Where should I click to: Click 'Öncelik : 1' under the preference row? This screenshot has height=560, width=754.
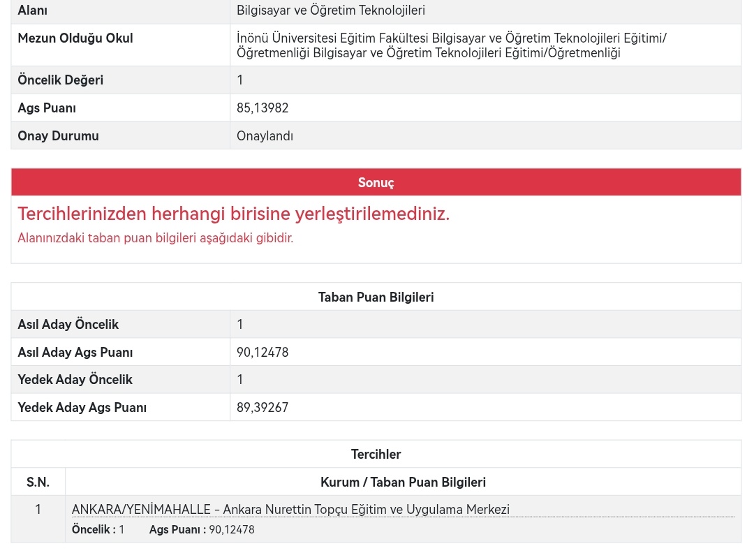[x=98, y=529]
